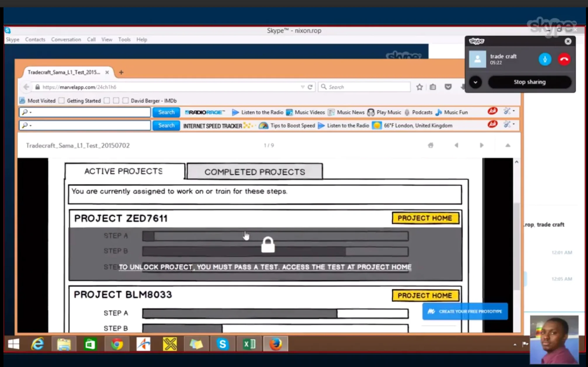588x367 pixels.
Task: Open View menu
Action: pos(107,39)
